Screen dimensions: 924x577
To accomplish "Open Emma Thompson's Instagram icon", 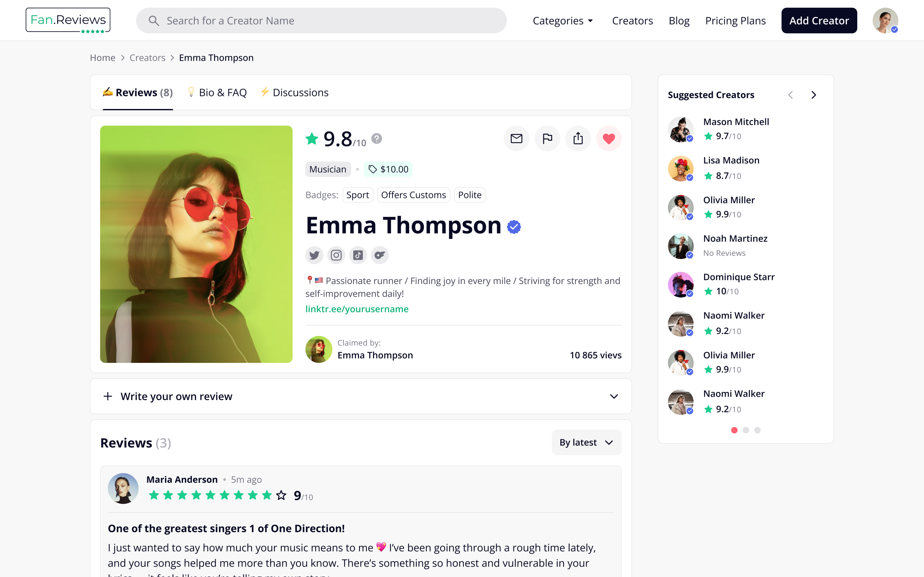I will click(336, 255).
